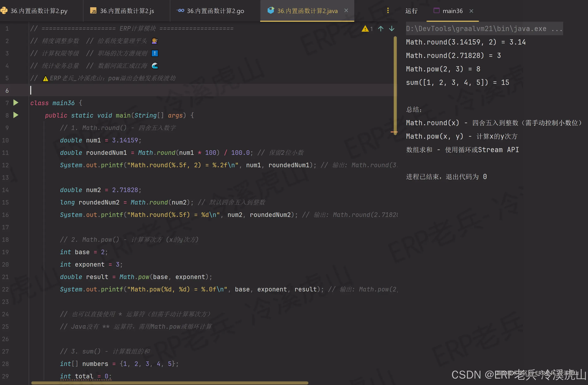Click the Python file icon tab
Screen dimensions: 588x385
tap(4, 11)
